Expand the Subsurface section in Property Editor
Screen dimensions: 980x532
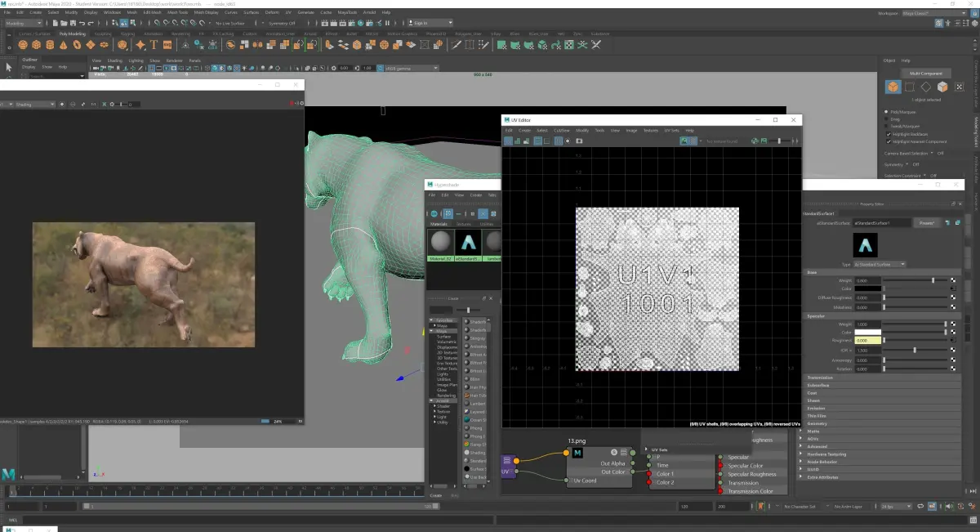pyautogui.click(x=881, y=385)
